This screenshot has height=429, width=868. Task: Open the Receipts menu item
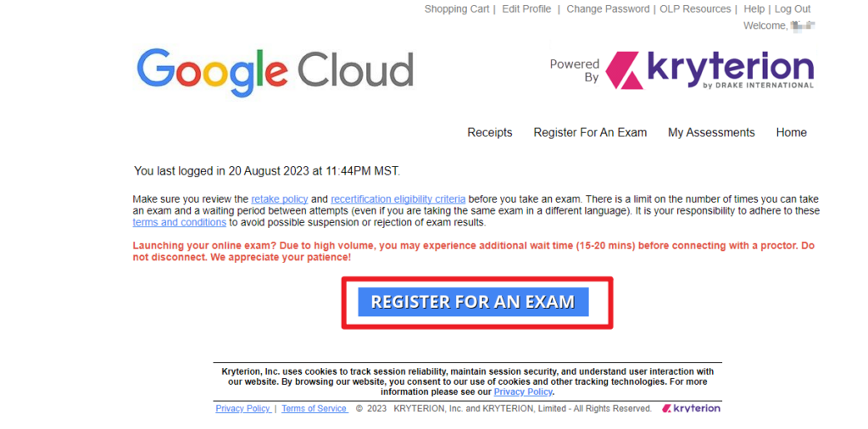(x=490, y=132)
